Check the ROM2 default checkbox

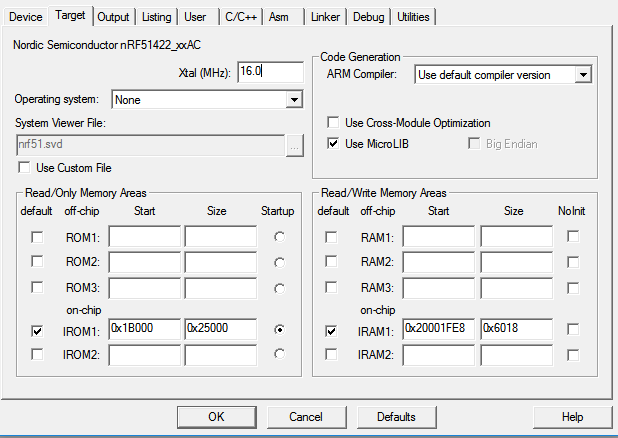pos(37,261)
